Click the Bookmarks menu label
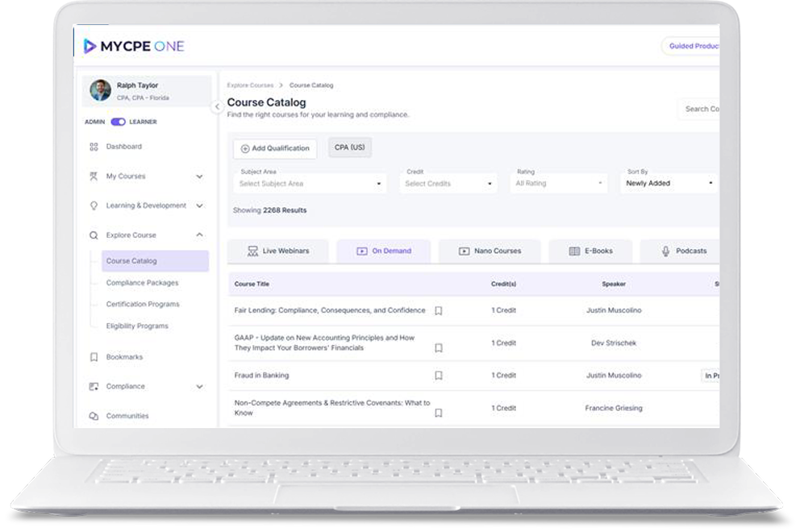 click(x=124, y=357)
